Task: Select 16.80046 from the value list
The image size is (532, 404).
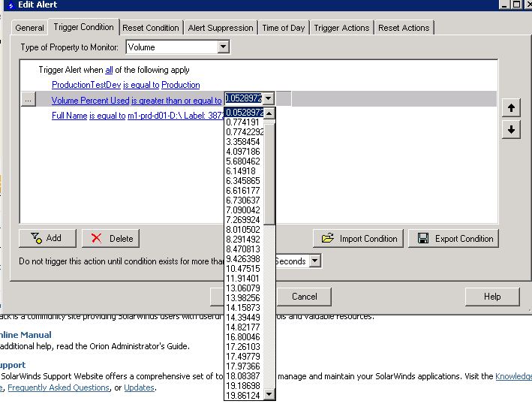Action: point(245,337)
